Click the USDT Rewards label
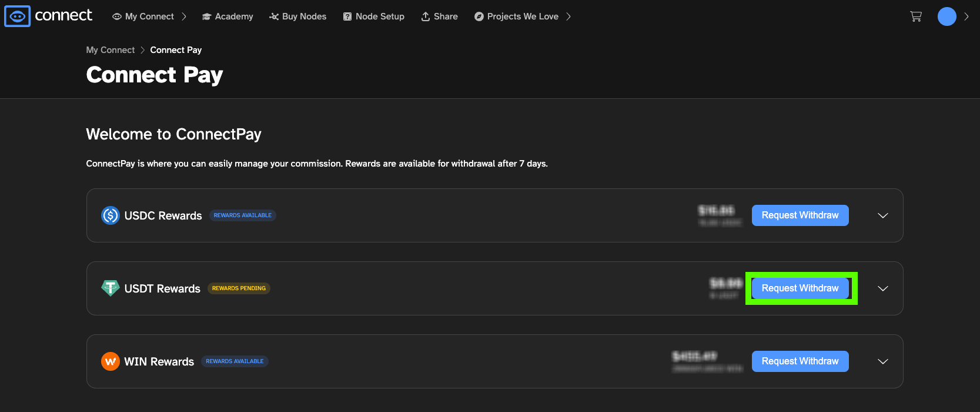Image resolution: width=980 pixels, height=412 pixels. (x=162, y=288)
